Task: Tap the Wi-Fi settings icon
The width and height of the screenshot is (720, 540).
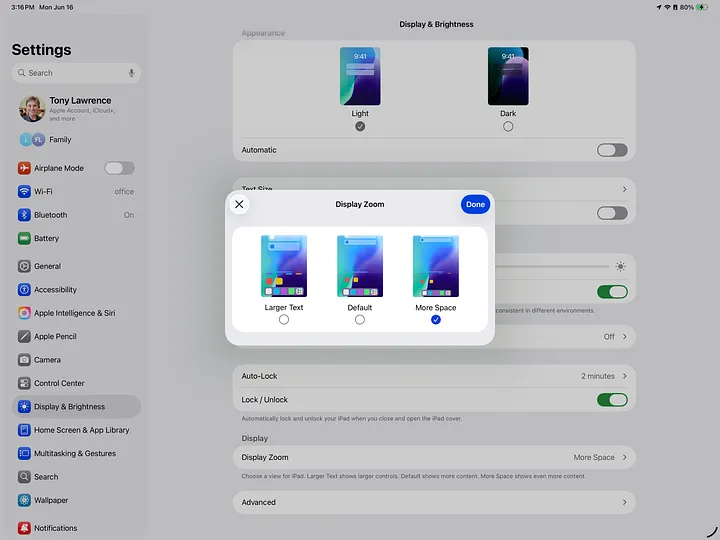Action: click(24, 192)
